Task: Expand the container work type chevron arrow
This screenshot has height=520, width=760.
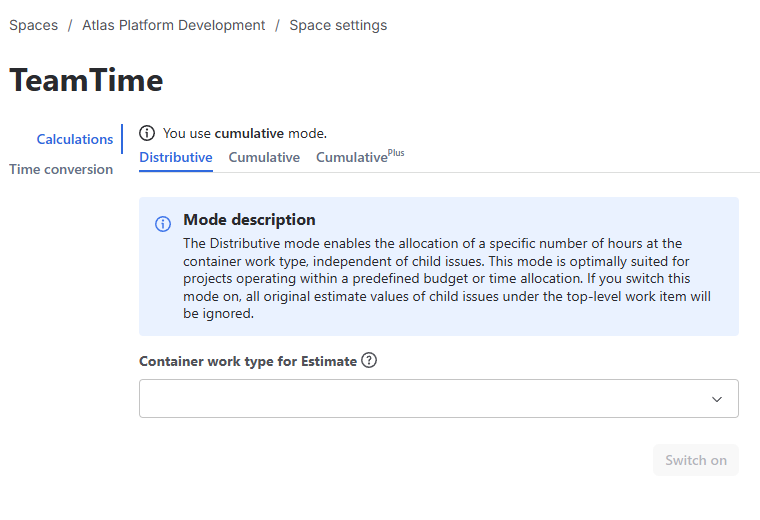Action: click(x=716, y=399)
